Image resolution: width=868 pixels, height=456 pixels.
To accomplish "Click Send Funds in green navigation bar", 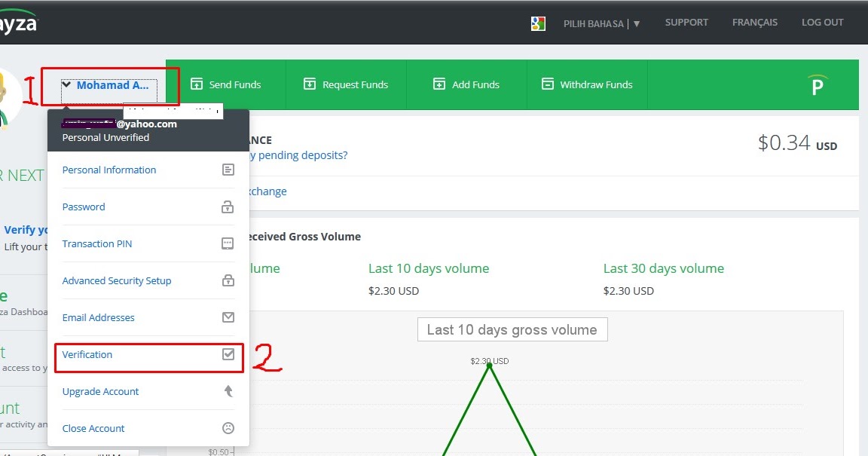I will tap(226, 84).
